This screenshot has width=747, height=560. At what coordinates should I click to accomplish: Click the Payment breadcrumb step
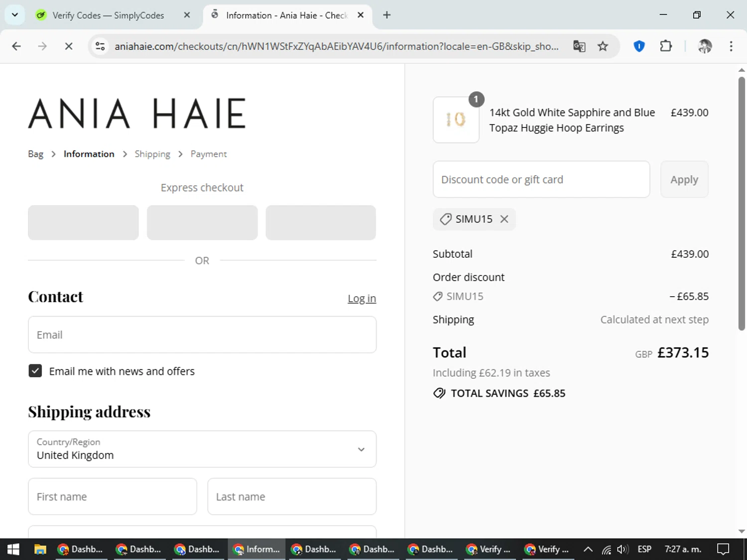209,154
